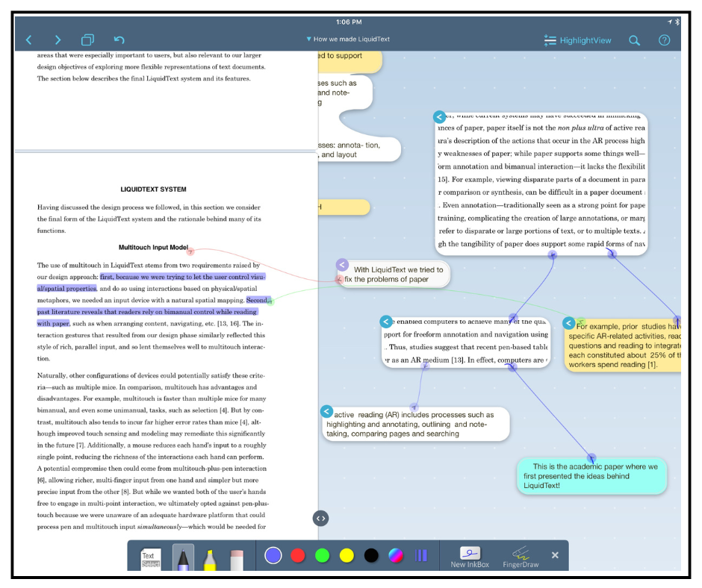The width and height of the screenshot is (702, 588).
Task: Pick the red ink color
Action: [298, 555]
